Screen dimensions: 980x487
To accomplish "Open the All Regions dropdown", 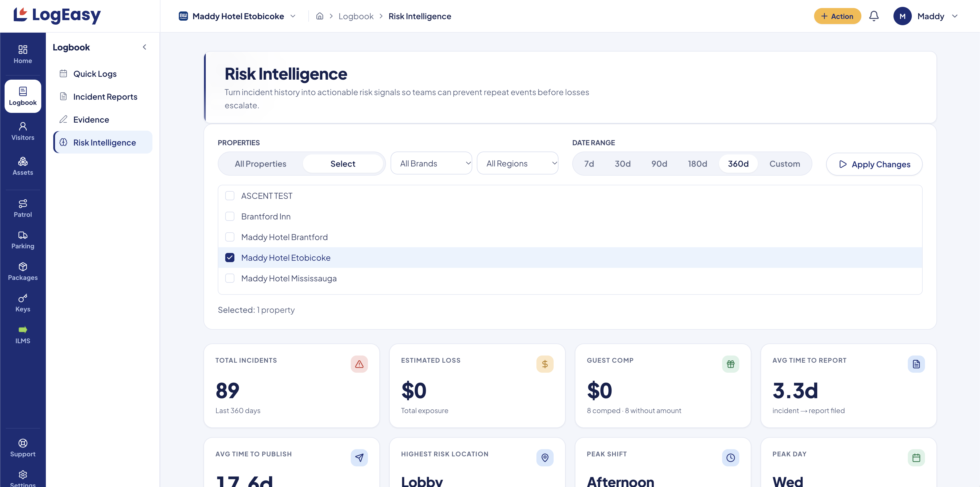I will click(518, 163).
